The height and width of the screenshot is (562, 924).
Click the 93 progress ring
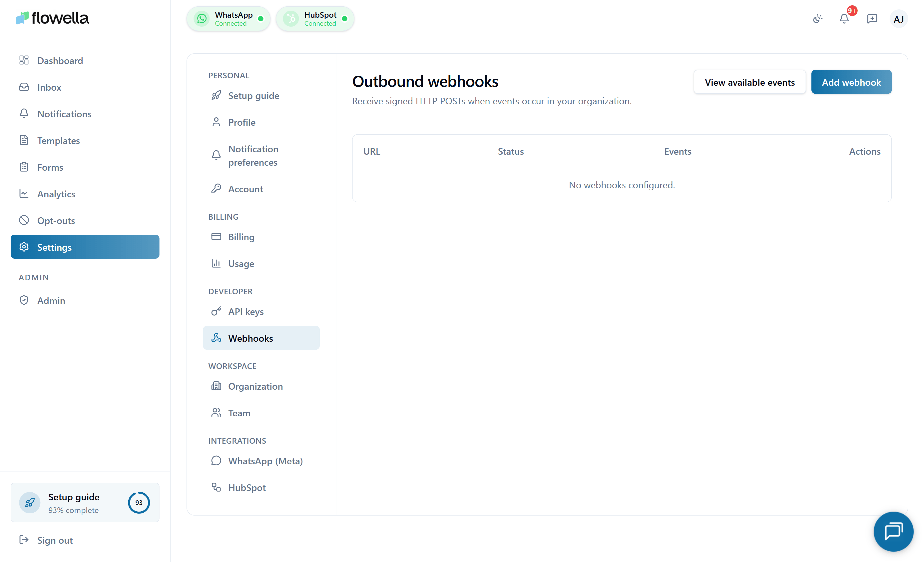(x=139, y=503)
